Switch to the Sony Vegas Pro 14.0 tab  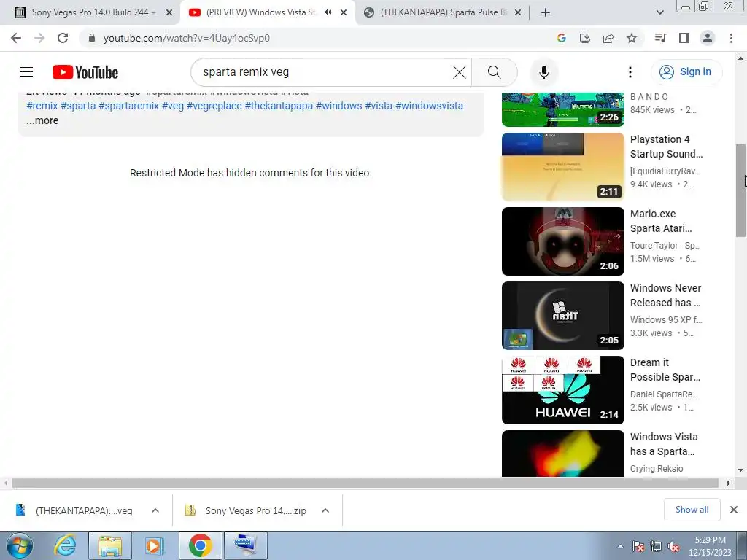93,12
